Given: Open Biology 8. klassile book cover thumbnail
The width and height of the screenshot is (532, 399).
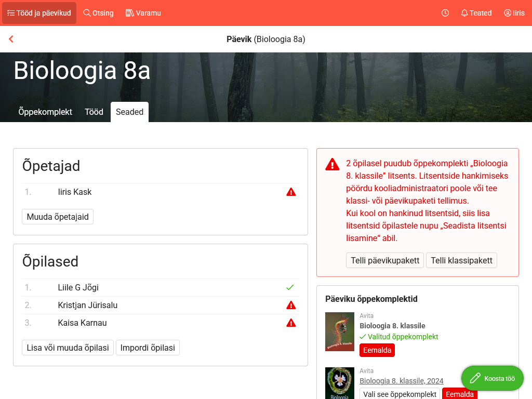Looking at the screenshot, I should click(339, 331).
